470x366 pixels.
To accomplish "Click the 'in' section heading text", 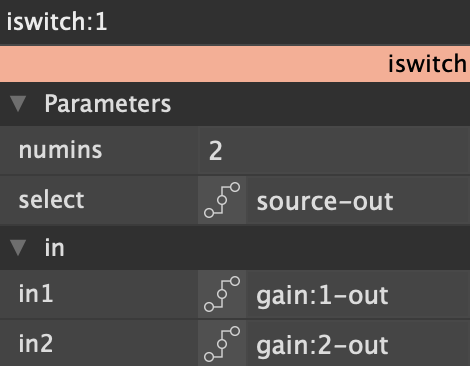I will 54,248.
